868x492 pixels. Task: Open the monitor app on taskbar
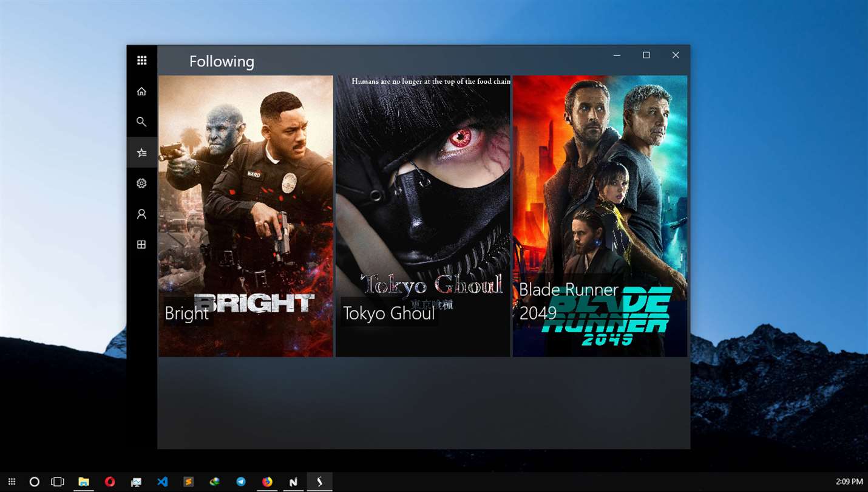[x=136, y=482]
